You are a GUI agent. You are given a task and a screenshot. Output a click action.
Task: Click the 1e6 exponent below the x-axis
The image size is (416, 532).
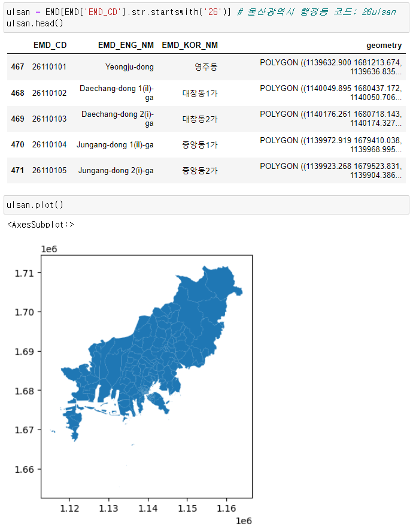[244, 521]
